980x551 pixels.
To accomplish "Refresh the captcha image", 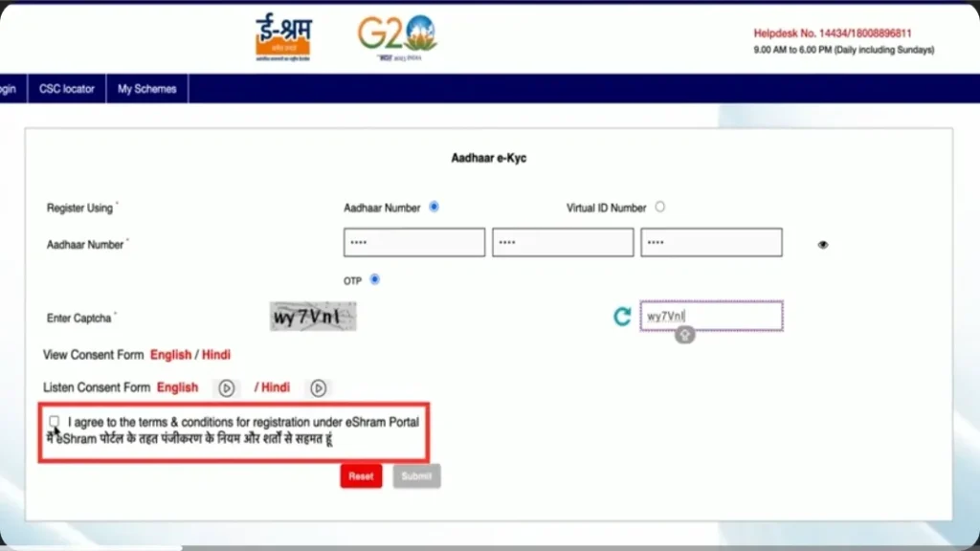I will 622,317.
